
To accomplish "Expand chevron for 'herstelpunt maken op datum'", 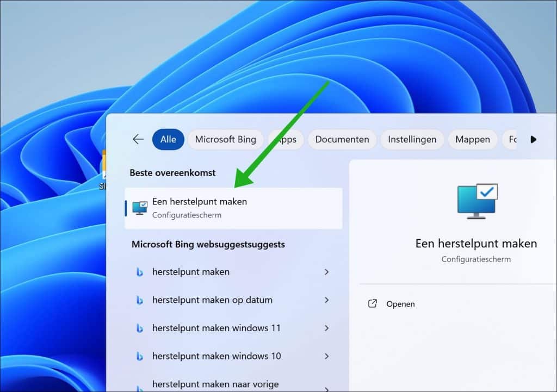I will click(326, 300).
